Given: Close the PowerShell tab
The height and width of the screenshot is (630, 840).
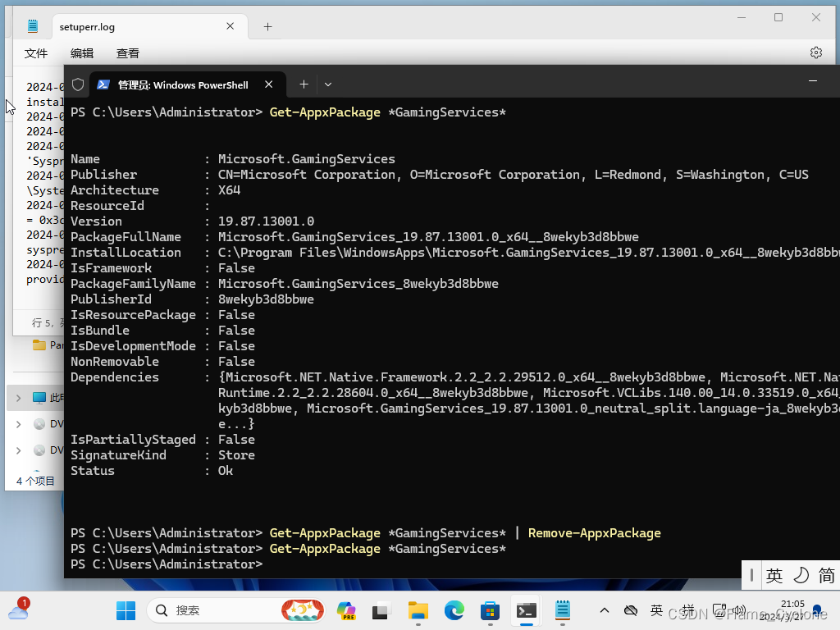Looking at the screenshot, I should (269, 84).
